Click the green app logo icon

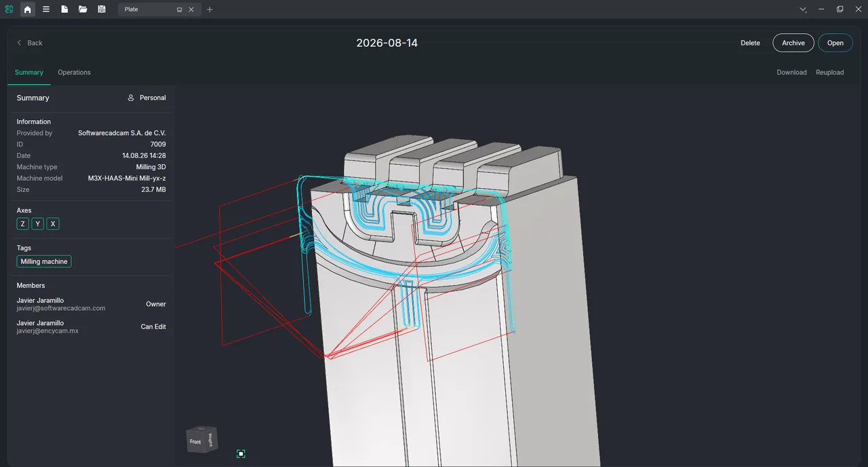[x=9, y=10]
